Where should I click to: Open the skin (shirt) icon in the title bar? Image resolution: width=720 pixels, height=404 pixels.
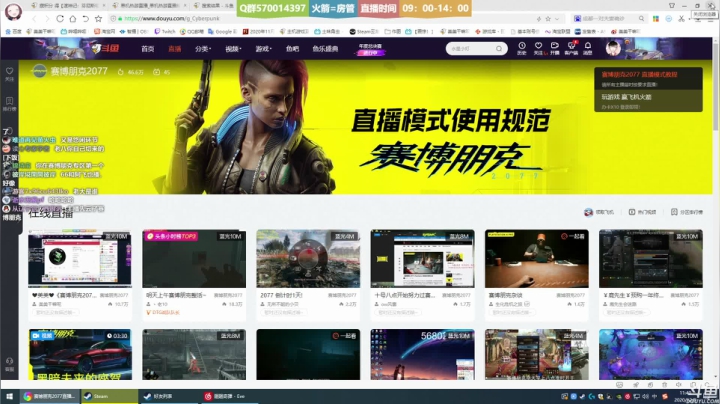[x=672, y=6]
